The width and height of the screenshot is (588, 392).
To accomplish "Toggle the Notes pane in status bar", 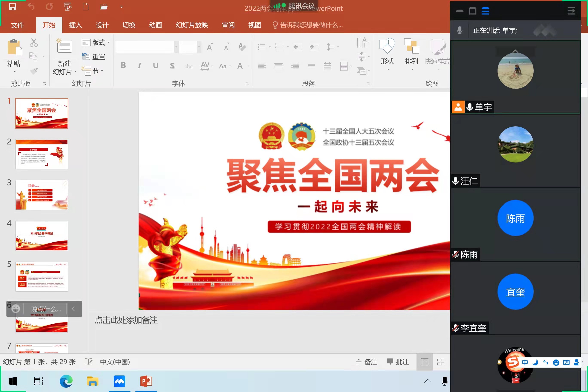I will tap(366, 362).
